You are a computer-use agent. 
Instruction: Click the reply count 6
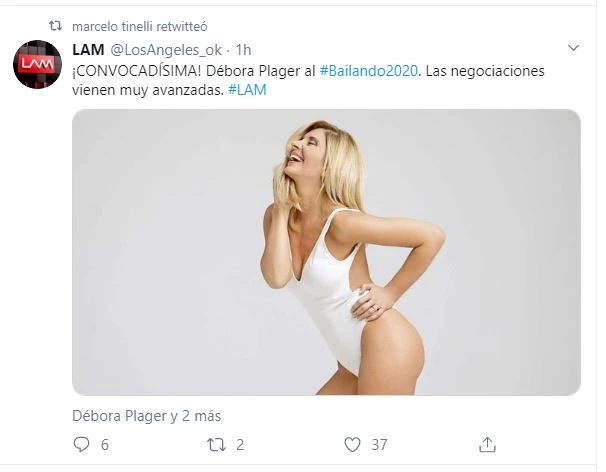pos(105,445)
